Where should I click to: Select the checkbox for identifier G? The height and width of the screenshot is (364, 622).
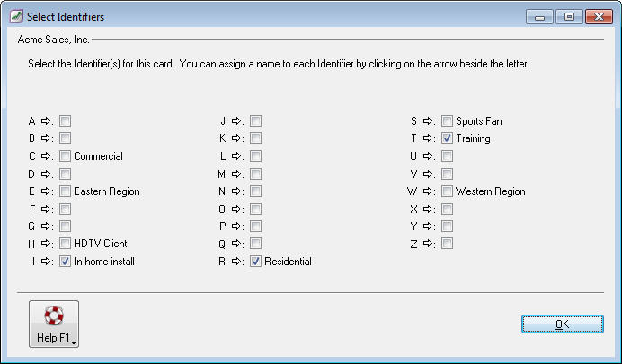(65, 226)
